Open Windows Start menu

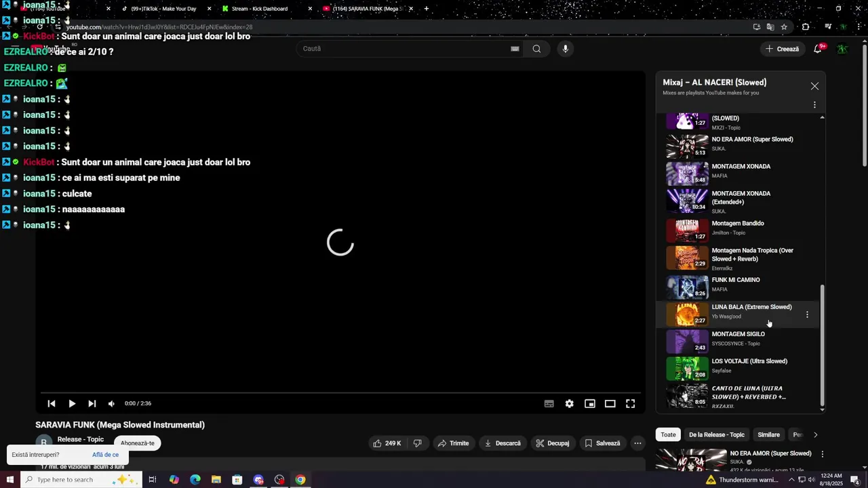coord(9,479)
